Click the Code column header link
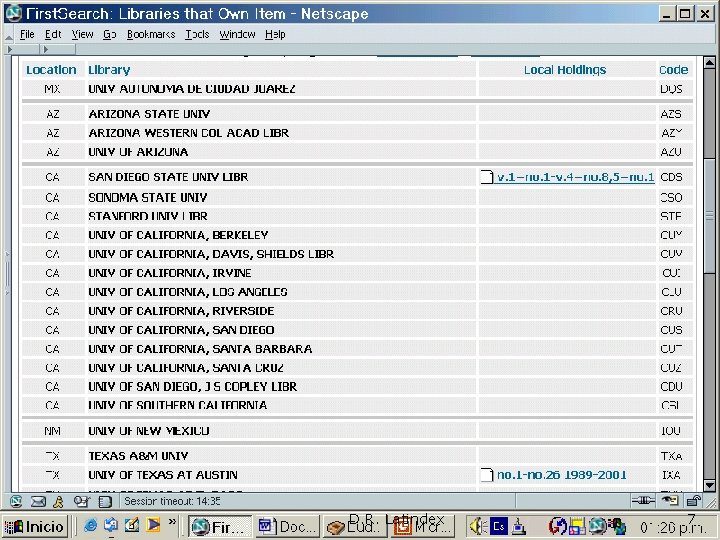This screenshot has height=540, width=720. (673, 70)
